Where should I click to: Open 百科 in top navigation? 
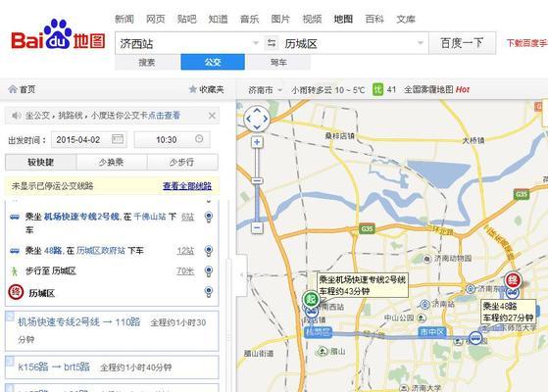(x=374, y=19)
